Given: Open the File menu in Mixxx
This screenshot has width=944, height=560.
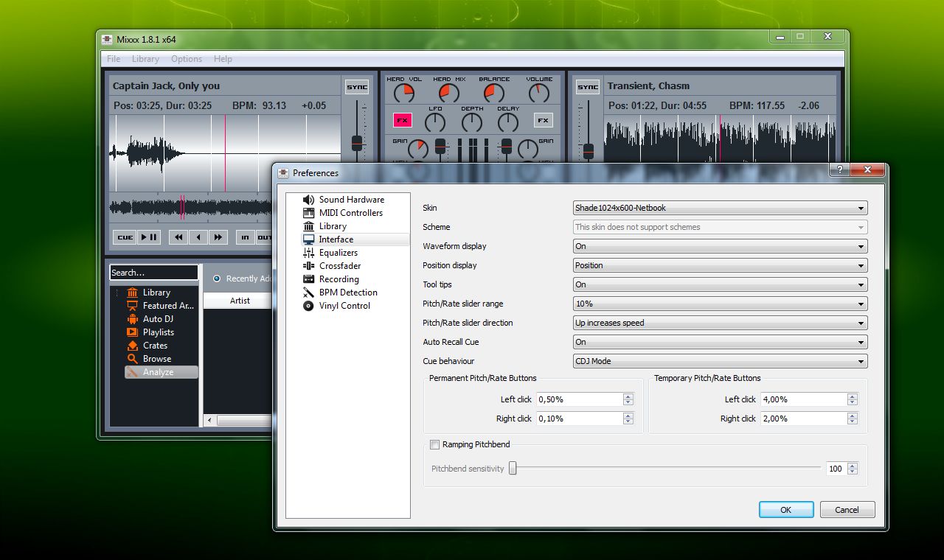Looking at the screenshot, I should 114,59.
